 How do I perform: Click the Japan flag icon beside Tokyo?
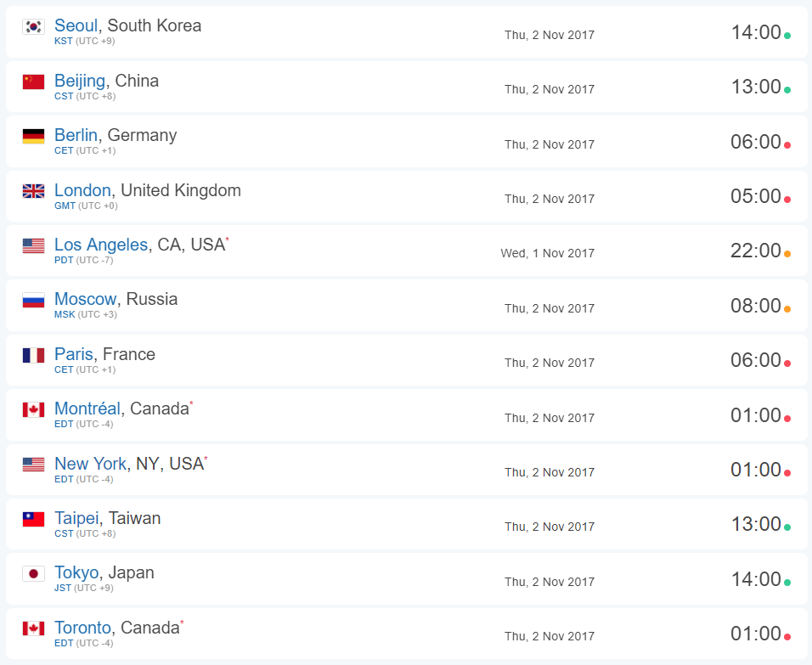33,574
